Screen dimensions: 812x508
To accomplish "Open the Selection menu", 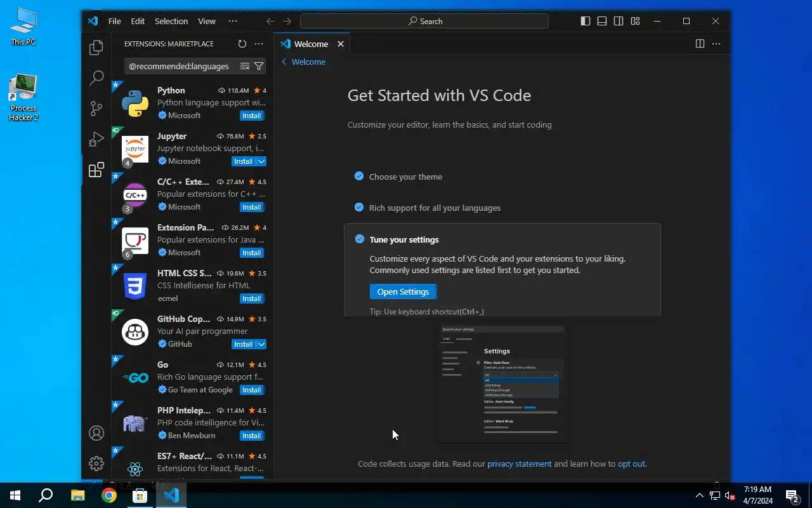I will click(171, 21).
